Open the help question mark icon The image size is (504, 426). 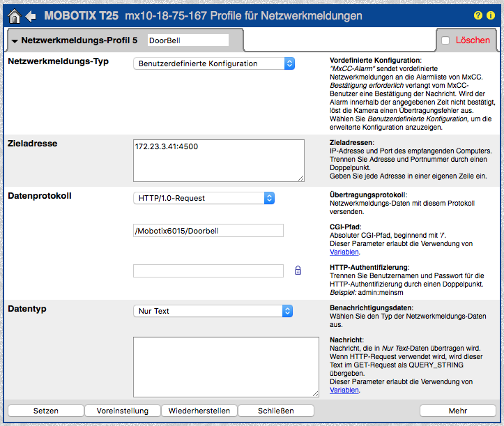coord(478,15)
